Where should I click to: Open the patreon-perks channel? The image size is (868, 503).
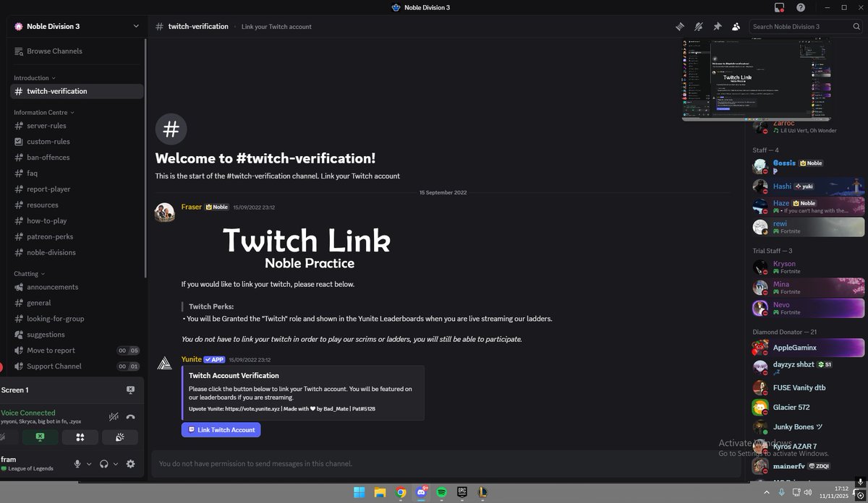77,237
